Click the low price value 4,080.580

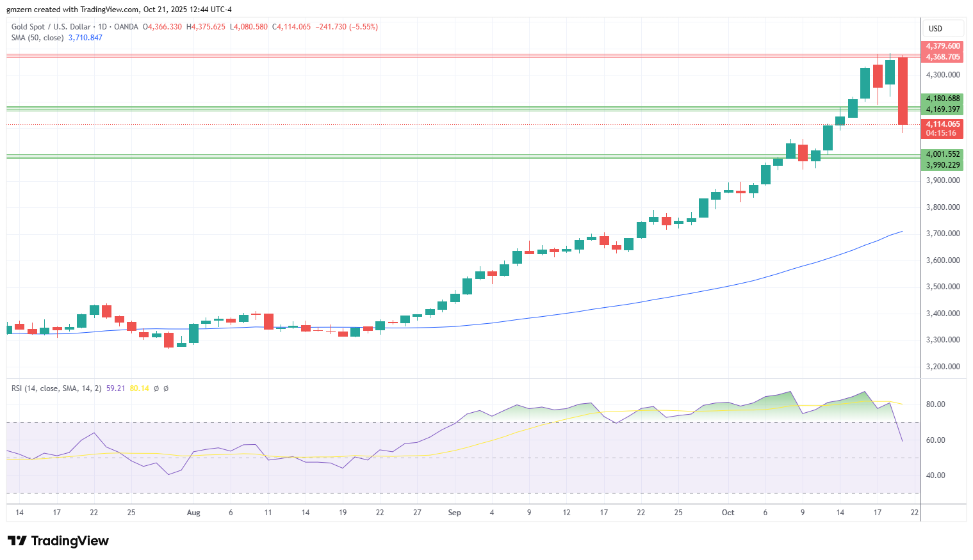251,27
